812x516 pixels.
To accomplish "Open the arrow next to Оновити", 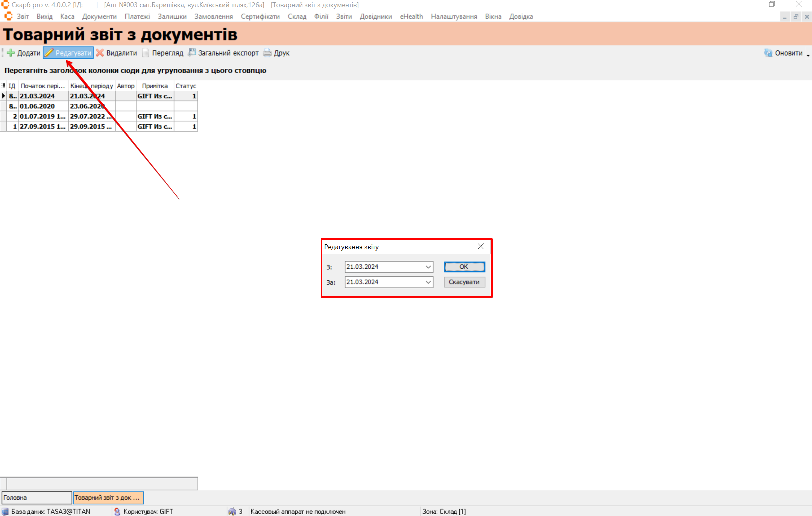I will coord(808,55).
